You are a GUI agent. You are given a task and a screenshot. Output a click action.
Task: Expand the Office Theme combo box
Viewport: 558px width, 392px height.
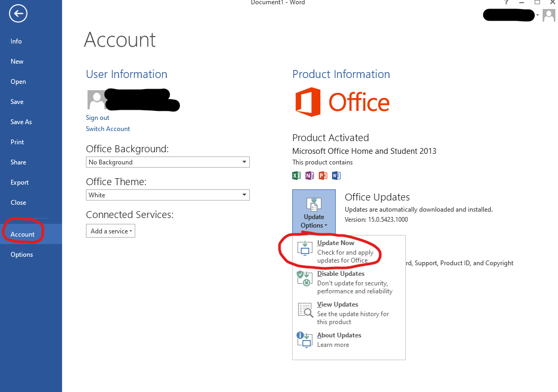168,195
